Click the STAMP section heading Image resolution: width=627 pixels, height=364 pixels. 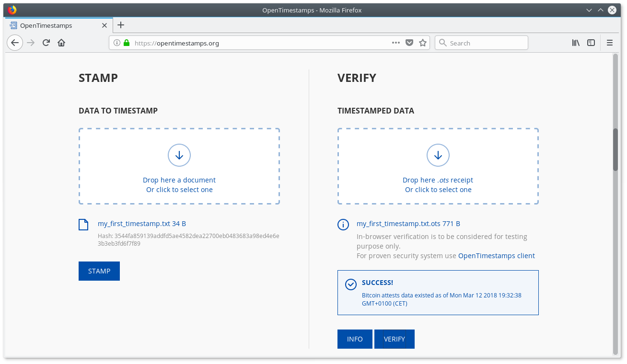[98, 78]
